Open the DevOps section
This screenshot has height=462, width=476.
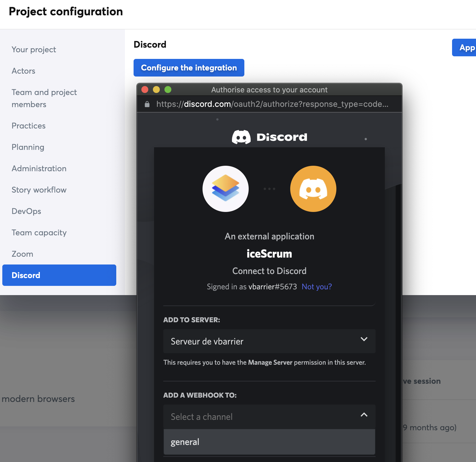[26, 211]
